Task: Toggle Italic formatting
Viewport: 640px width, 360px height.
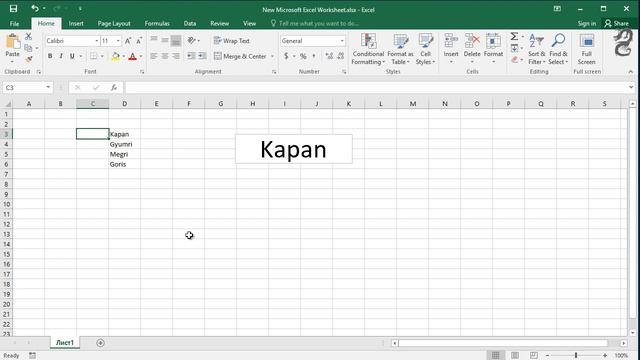Action: (x=61, y=56)
